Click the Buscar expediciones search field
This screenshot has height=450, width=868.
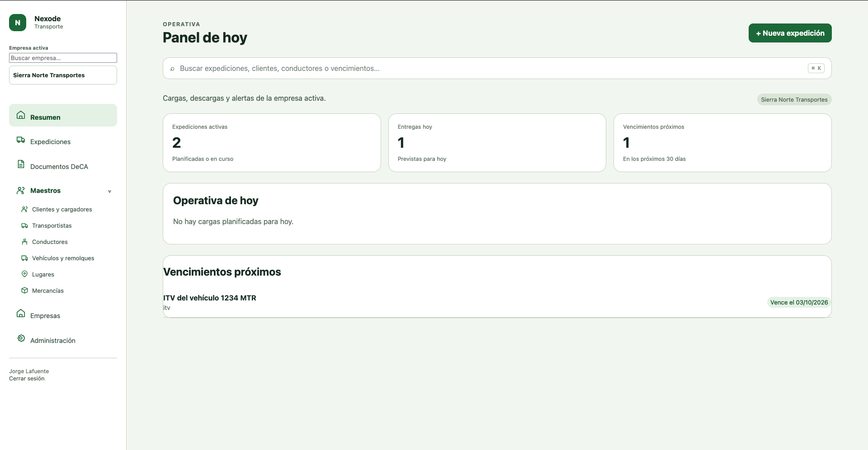tap(497, 68)
